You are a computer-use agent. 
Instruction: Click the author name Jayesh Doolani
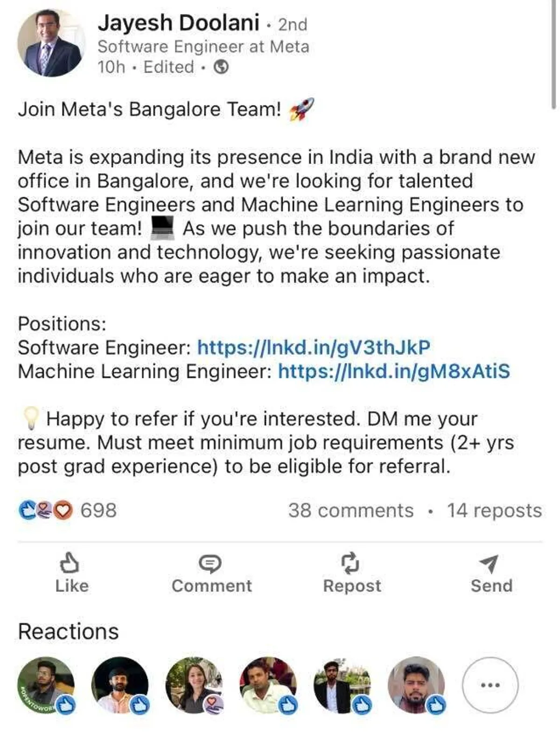point(178,23)
